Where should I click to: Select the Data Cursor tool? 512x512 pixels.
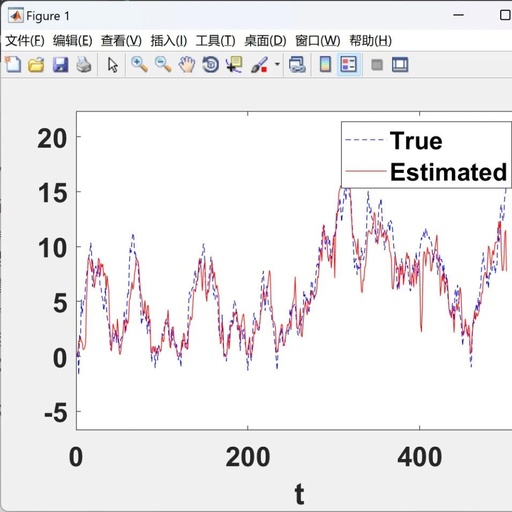tap(234, 65)
